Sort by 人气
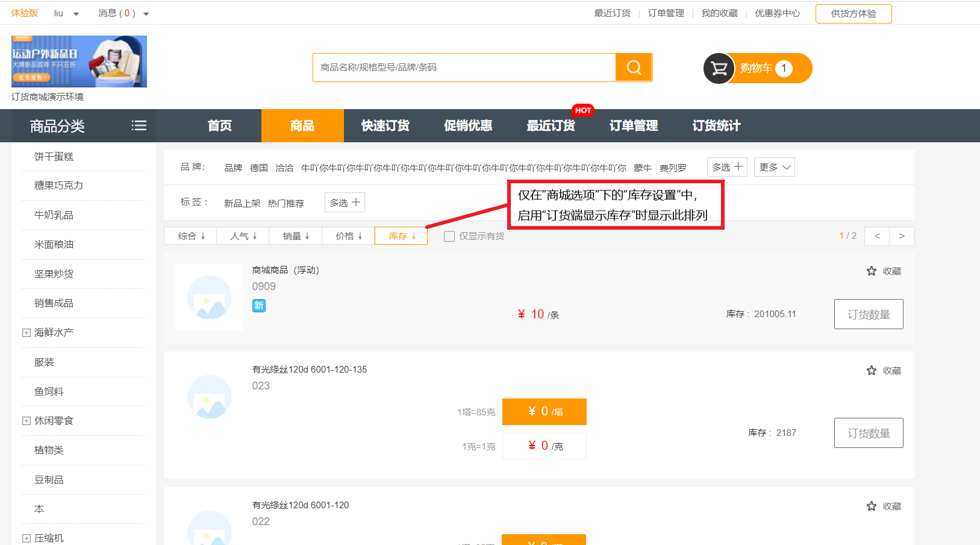The height and width of the screenshot is (545, 980). pyautogui.click(x=243, y=236)
